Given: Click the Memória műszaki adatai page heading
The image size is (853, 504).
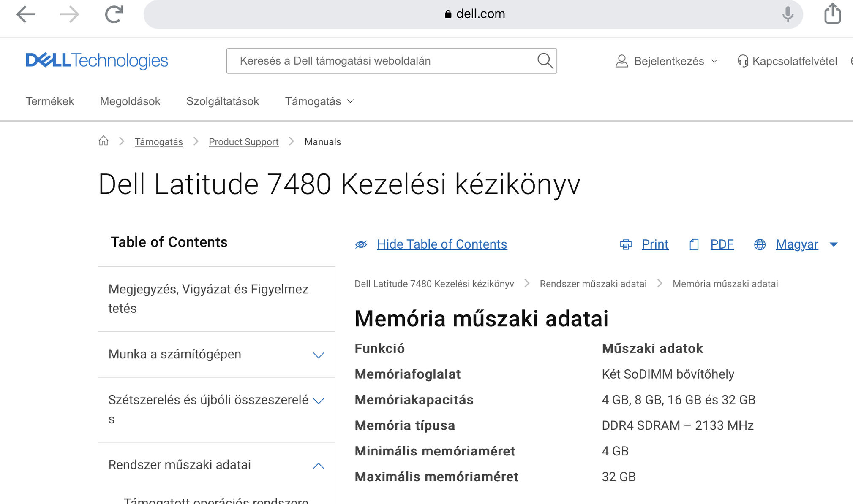Looking at the screenshot, I should tap(482, 319).
